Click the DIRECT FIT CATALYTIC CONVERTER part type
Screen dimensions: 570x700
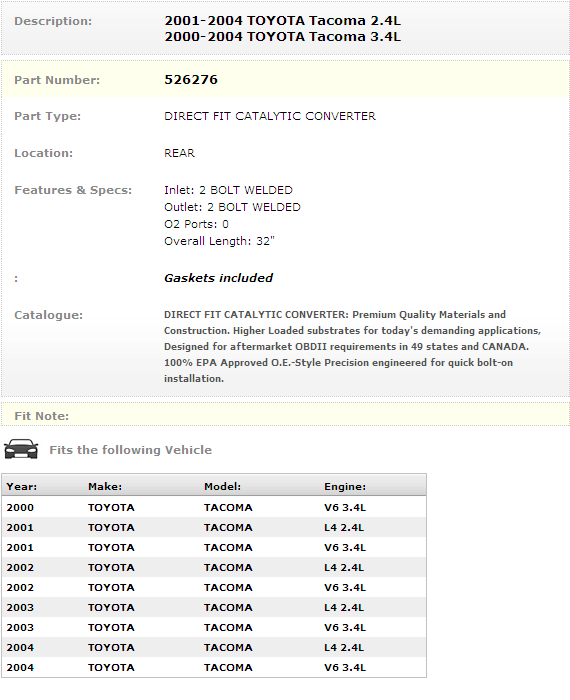coord(270,116)
